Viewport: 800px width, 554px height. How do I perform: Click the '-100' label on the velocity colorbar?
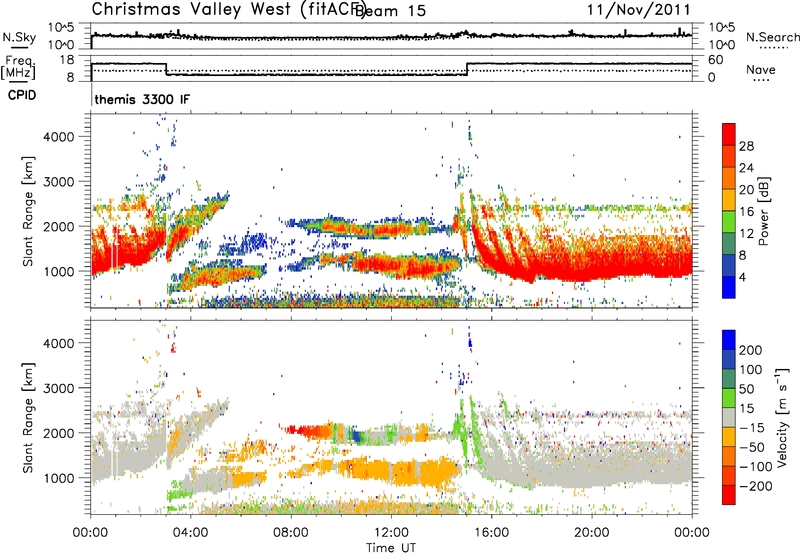click(x=756, y=467)
